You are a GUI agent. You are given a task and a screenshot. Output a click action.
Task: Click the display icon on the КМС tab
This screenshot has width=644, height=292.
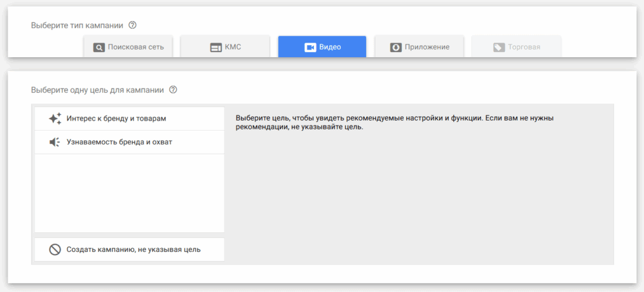[x=216, y=48]
